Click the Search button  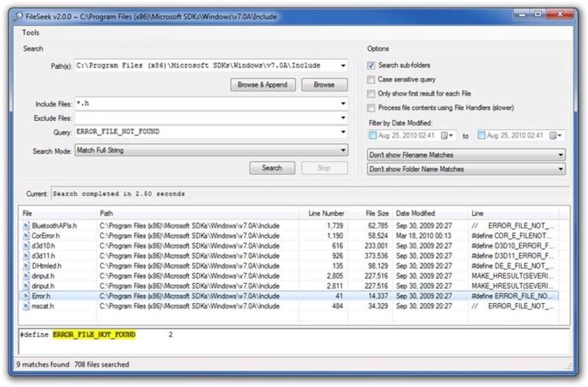pyautogui.click(x=272, y=168)
